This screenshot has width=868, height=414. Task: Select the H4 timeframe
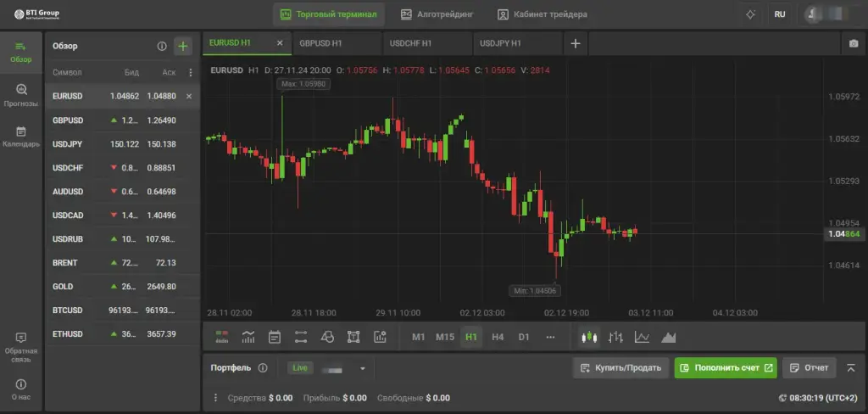[x=498, y=337]
